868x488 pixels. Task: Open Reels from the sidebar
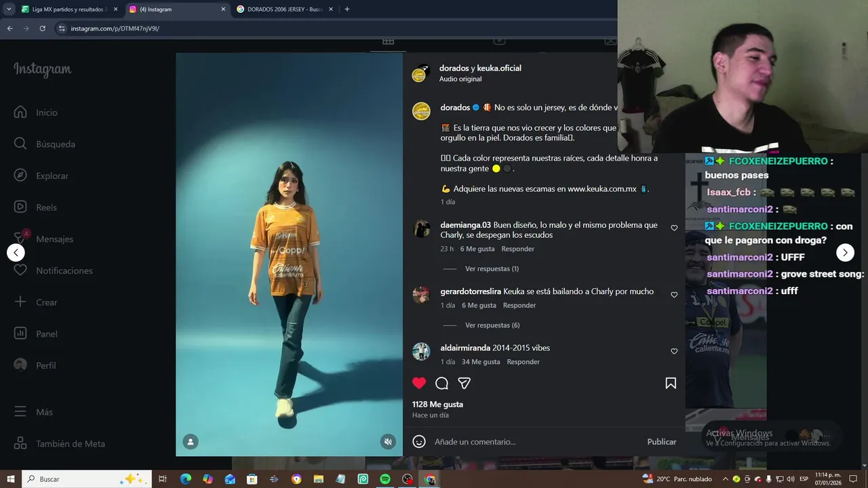(x=36, y=207)
